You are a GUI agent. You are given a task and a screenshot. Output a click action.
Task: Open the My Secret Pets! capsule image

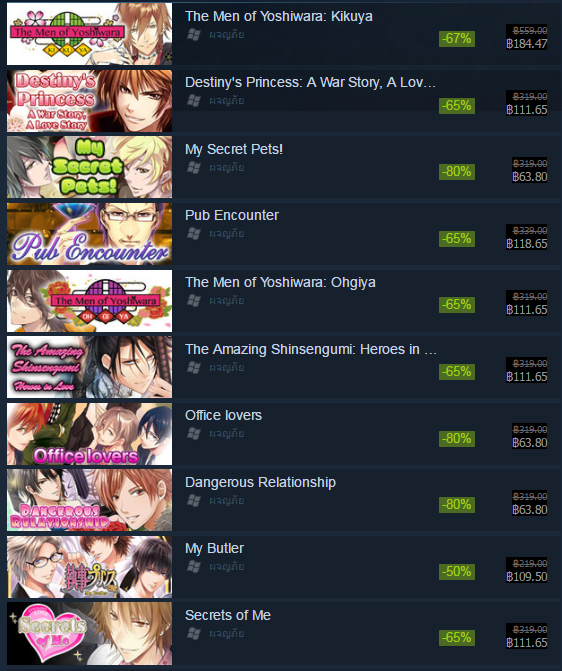(89, 167)
